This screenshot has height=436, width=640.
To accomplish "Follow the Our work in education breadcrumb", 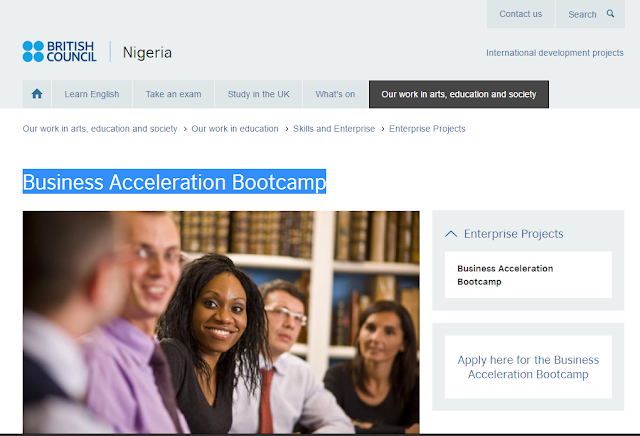I will pos(235,129).
